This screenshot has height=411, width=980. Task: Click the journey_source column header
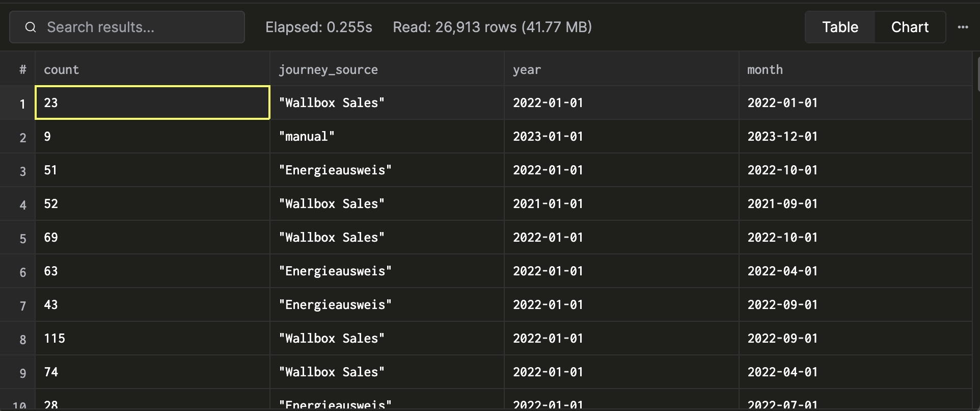tap(387, 69)
